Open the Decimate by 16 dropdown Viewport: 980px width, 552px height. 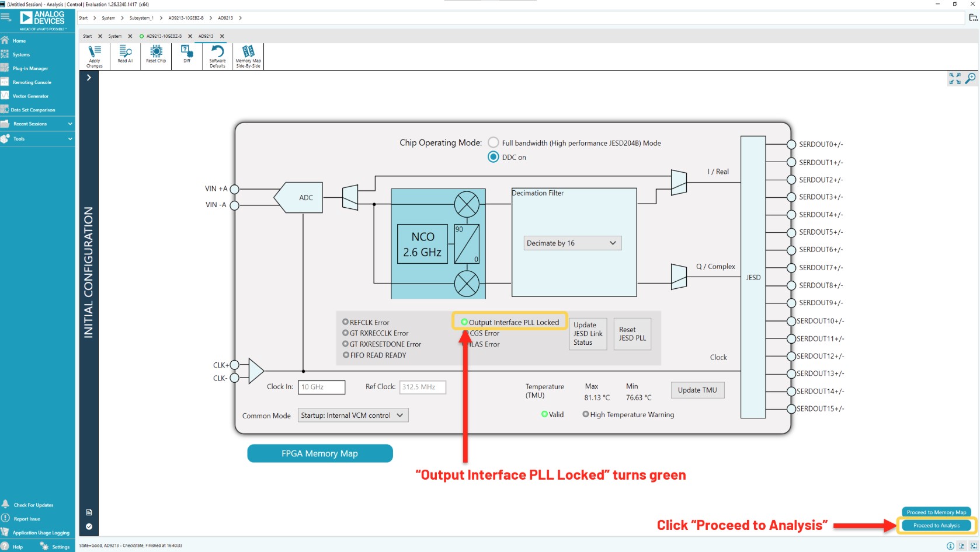572,243
